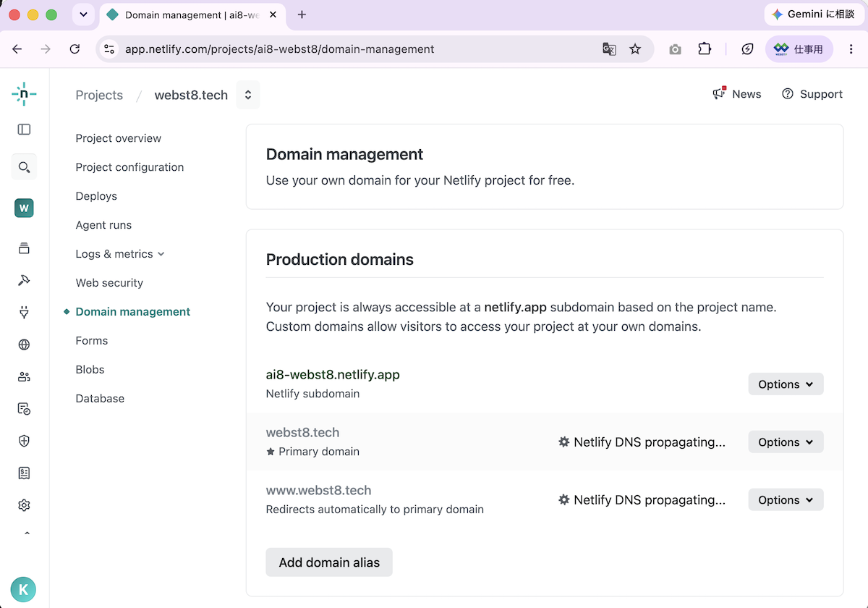This screenshot has height=608, width=868.
Task: Open Options for ai8-webst8.netlify.app
Action: [786, 384]
